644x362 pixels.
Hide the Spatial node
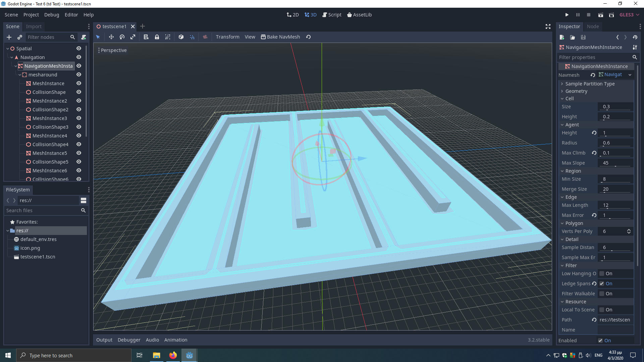coord(79,49)
